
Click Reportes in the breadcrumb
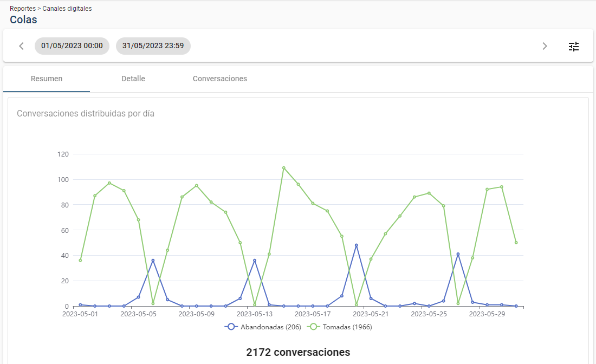coord(23,8)
